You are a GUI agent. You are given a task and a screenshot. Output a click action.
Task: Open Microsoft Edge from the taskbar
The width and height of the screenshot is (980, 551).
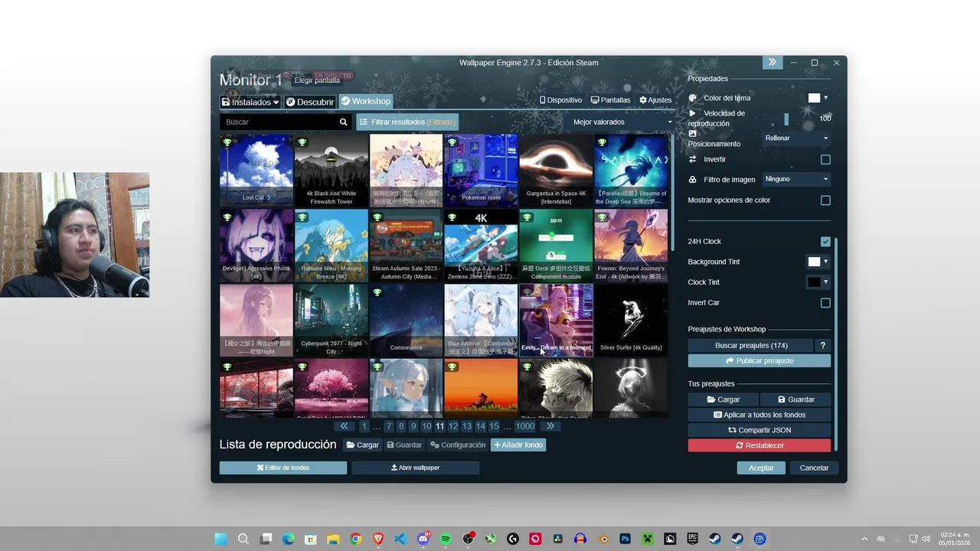(288, 539)
